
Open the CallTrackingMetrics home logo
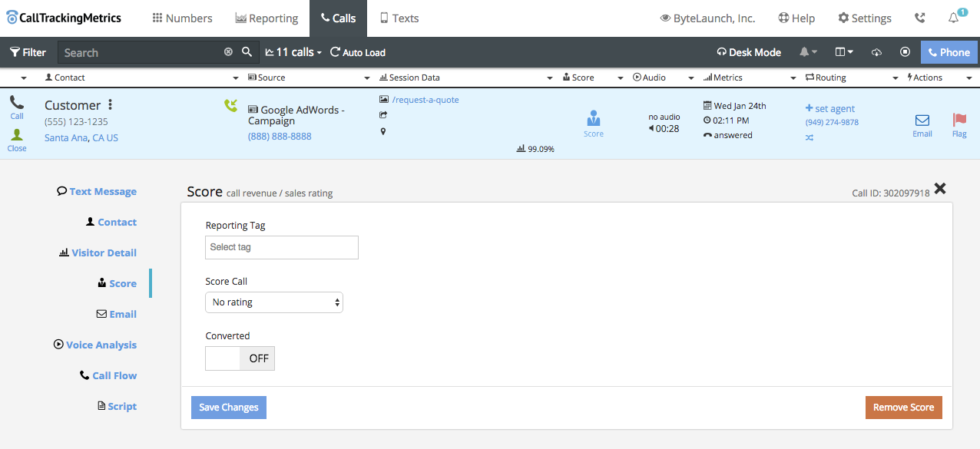(64, 18)
